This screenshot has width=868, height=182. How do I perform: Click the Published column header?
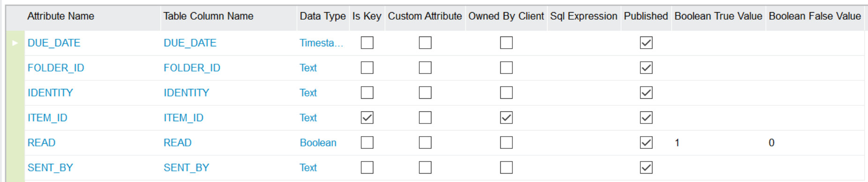click(646, 16)
